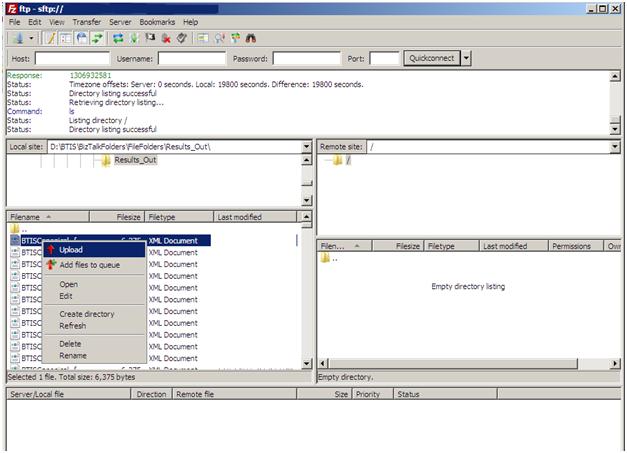Click the Direction queue column header

click(152, 394)
